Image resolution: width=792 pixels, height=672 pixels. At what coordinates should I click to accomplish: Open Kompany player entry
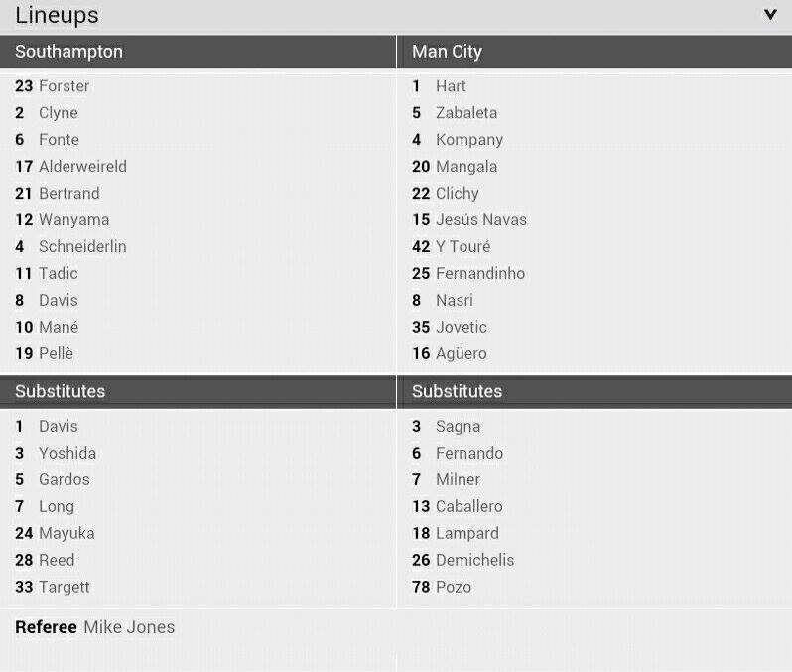(x=458, y=140)
